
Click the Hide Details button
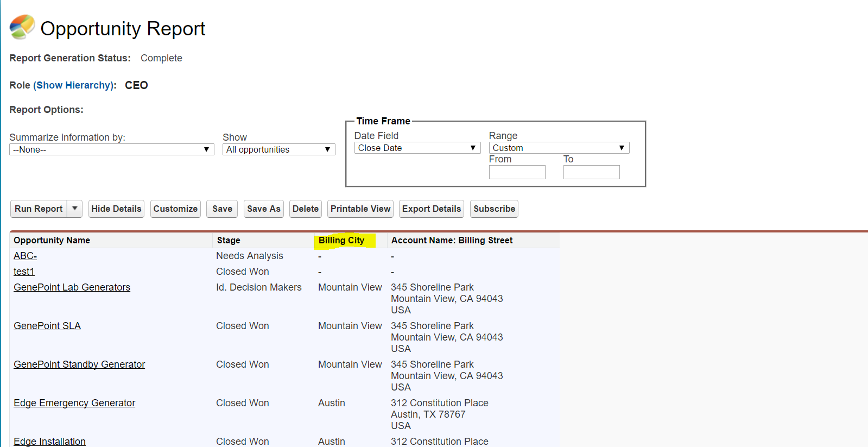pyautogui.click(x=116, y=209)
